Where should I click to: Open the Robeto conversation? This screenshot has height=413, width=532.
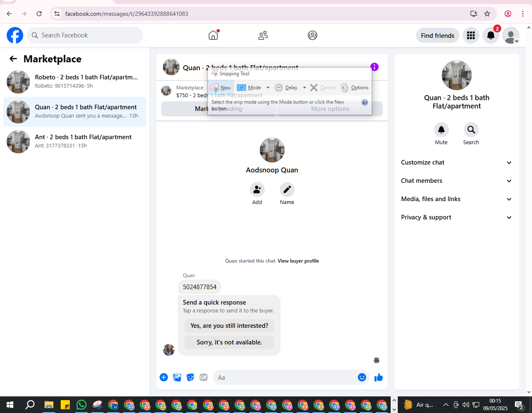coord(75,82)
